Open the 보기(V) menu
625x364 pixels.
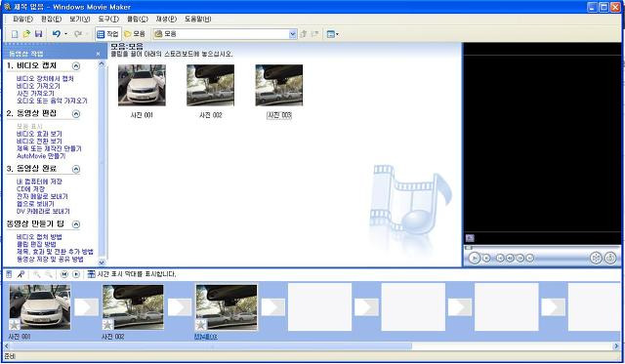click(80, 19)
